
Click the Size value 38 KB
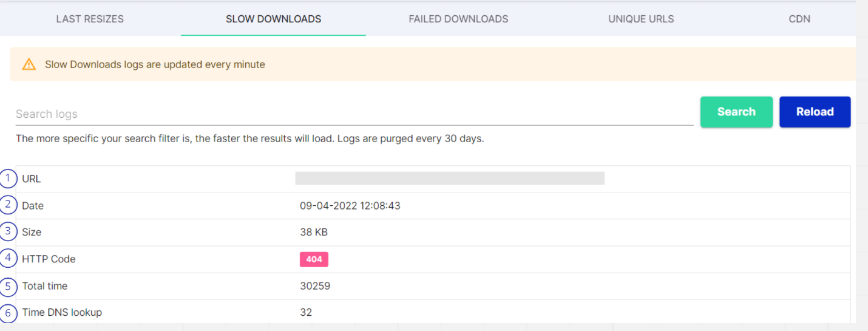point(314,233)
